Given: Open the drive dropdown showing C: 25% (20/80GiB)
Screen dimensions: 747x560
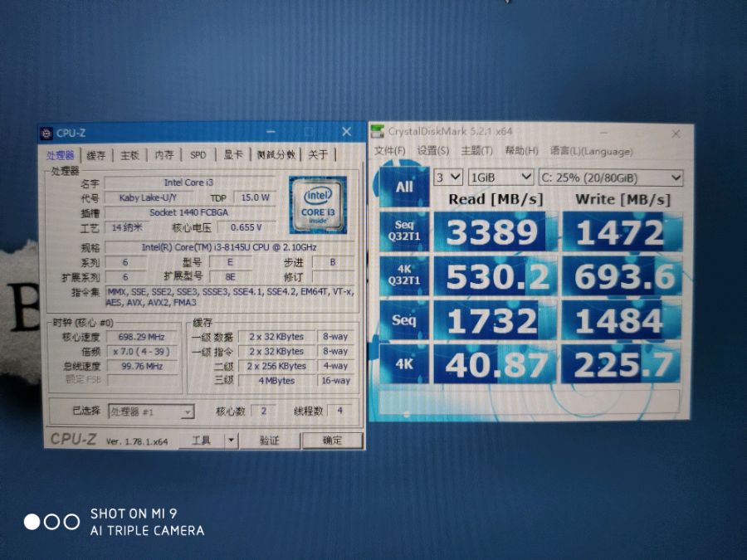Looking at the screenshot, I should pyautogui.click(x=611, y=178).
